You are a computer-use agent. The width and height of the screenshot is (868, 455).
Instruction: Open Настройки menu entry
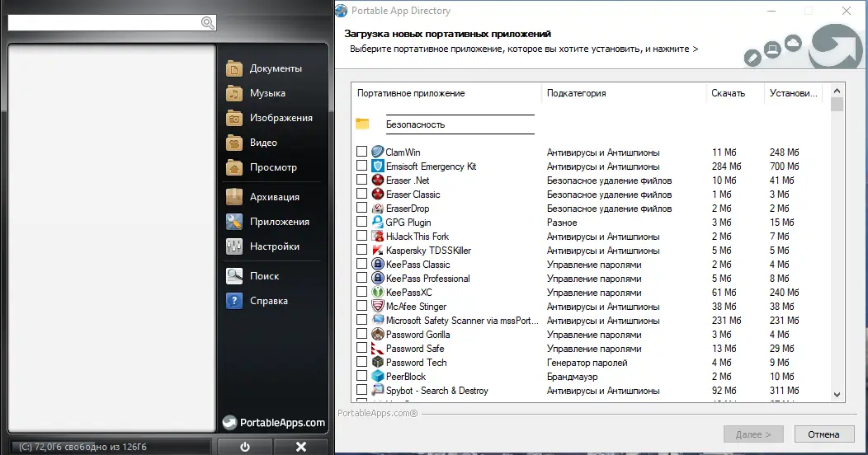click(271, 246)
